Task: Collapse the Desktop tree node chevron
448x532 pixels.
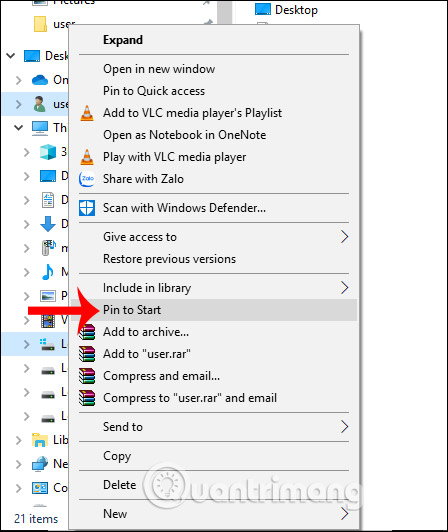Action: (x=11, y=56)
